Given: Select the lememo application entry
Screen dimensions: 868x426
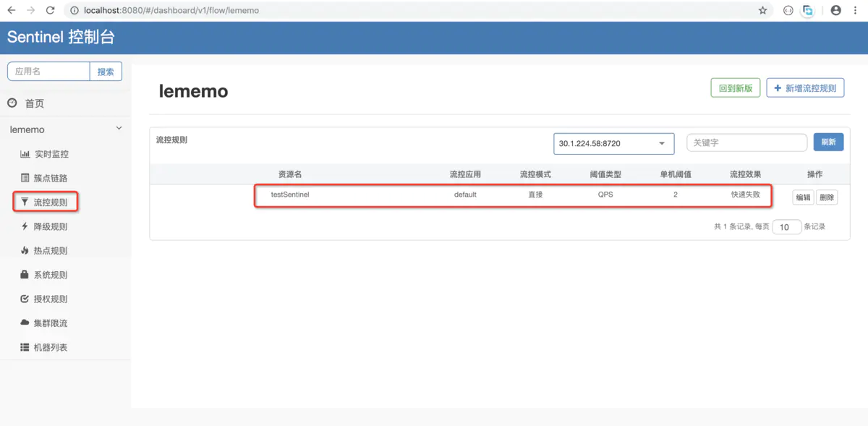Looking at the screenshot, I should pos(27,129).
